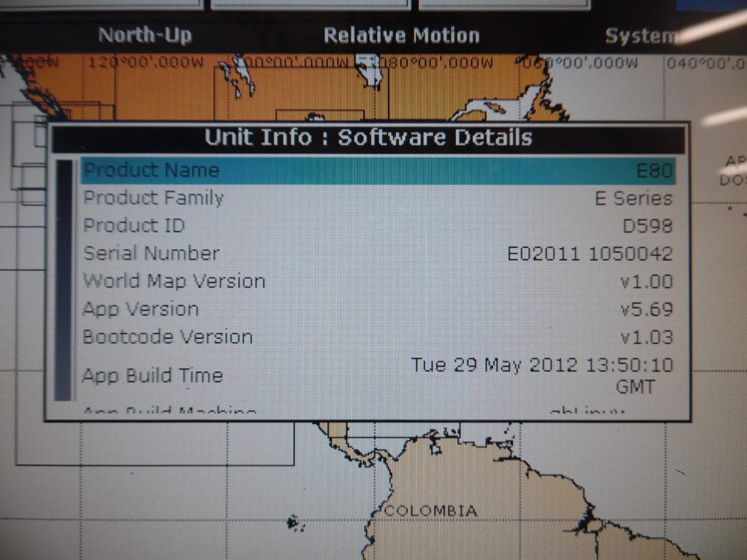Click the COLOMBIA label on the map

pyautogui.click(x=430, y=511)
